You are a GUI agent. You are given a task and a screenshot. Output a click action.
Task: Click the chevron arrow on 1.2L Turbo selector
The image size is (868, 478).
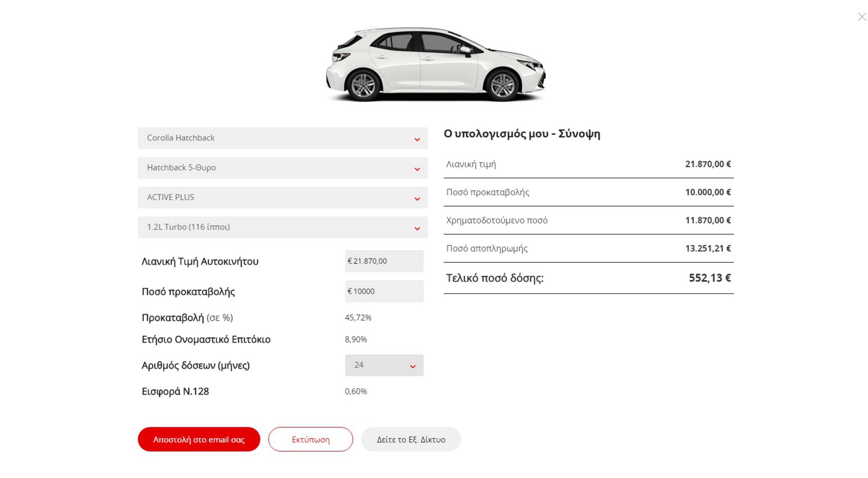[417, 228]
